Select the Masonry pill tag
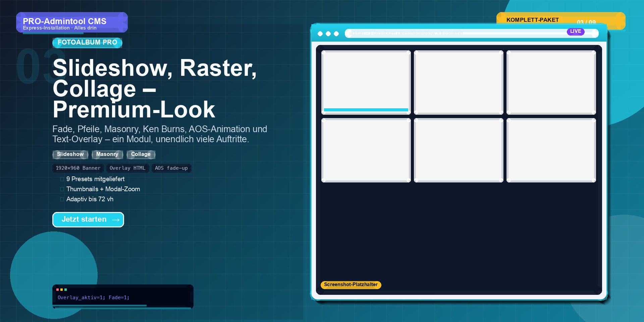 pyautogui.click(x=107, y=154)
